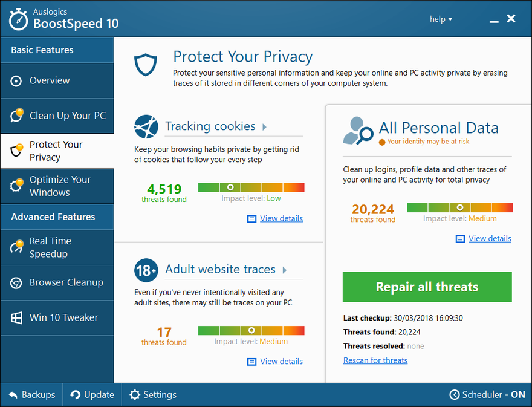The height and width of the screenshot is (407, 532).
Task: Click the Tracking cookies globe icon
Action: click(x=146, y=126)
